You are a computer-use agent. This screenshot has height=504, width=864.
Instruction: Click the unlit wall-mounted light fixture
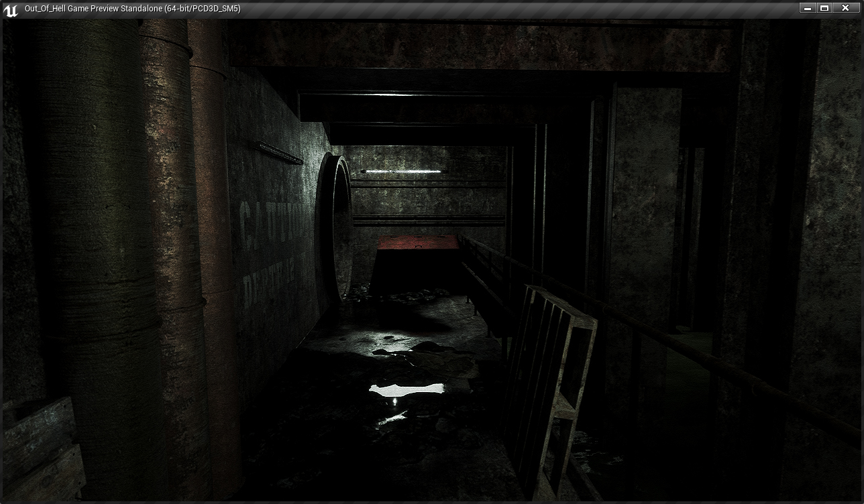pos(279,153)
